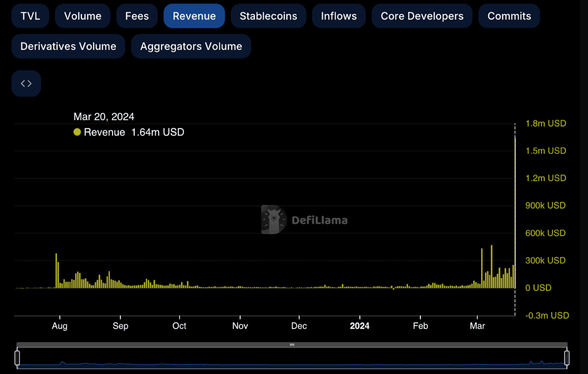Image resolution: width=588 pixels, height=374 pixels.
Task: Click the 2024 label on the x-axis
Action: [x=360, y=326]
